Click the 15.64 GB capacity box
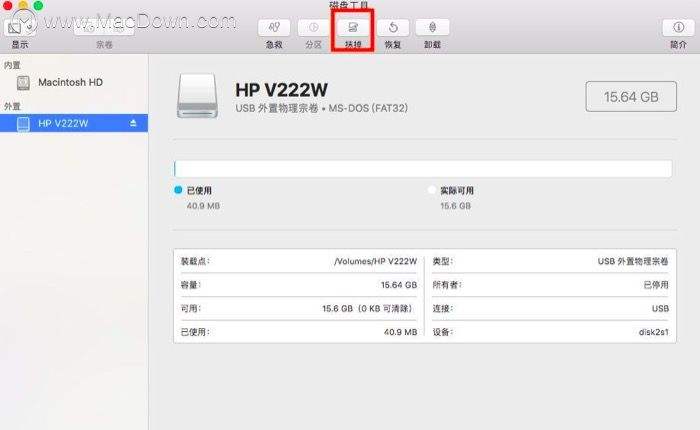Viewport: 700px width, 430px height. tap(631, 96)
